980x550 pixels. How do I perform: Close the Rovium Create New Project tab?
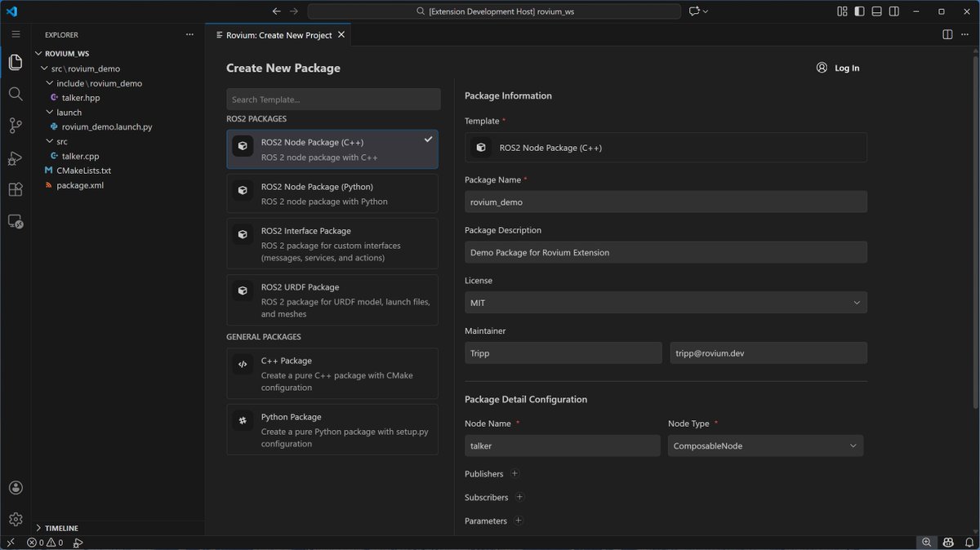[341, 34]
